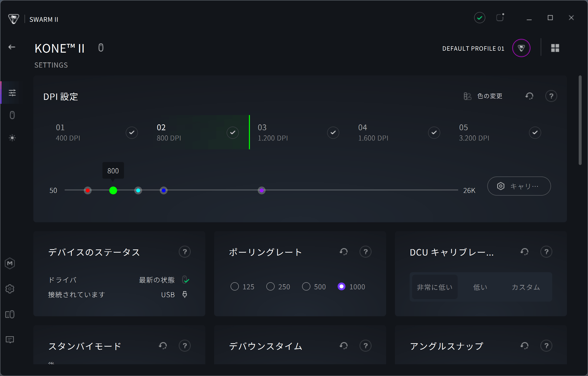This screenshot has height=376, width=588.
Task: Click the 色の変更 color change button
Action: 483,96
